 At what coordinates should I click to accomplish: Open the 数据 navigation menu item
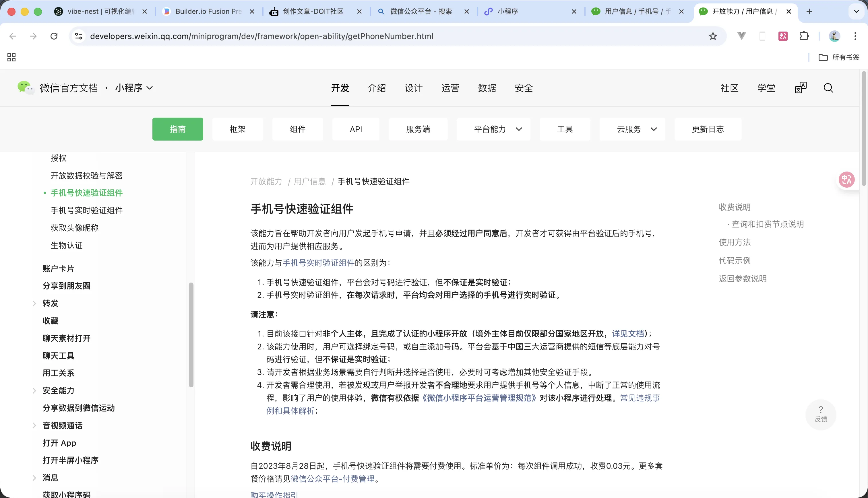point(487,88)
